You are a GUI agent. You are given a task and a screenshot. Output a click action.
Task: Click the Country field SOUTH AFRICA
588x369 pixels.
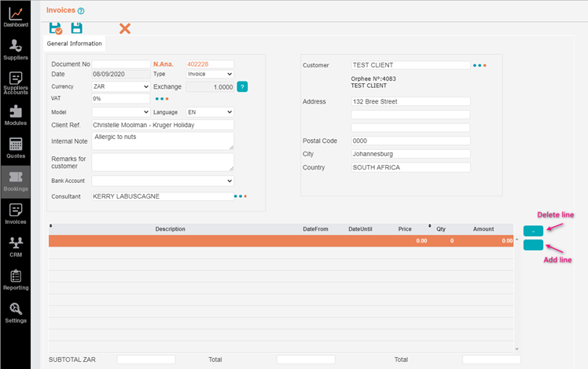click(411, 167)
